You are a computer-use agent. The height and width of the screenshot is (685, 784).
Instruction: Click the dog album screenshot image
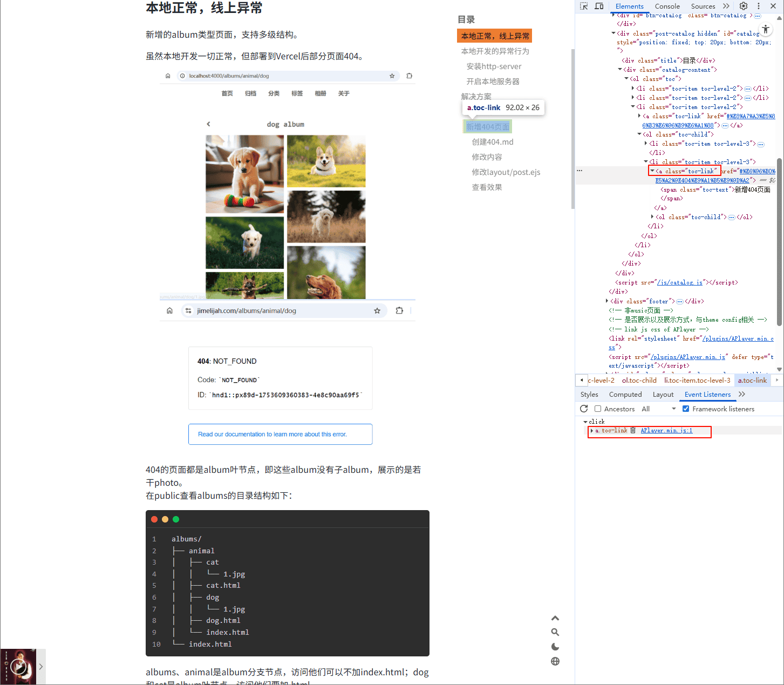[x=288, y=185]
